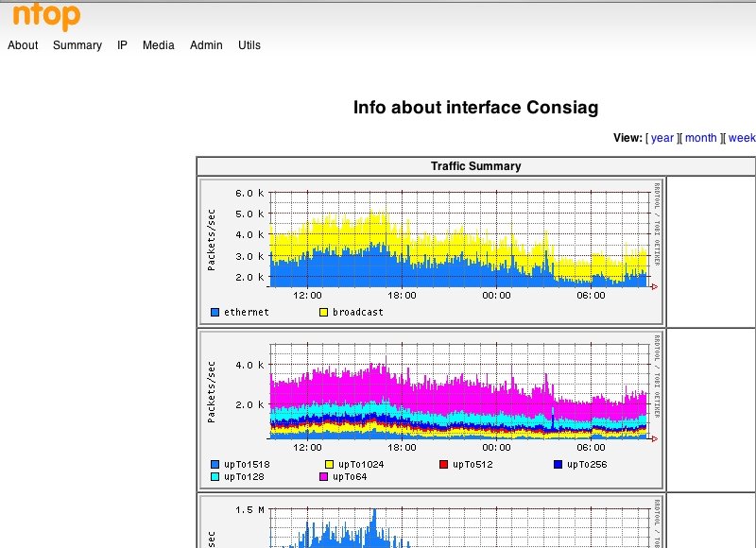Open the Utils menu
The width and height of the screenshot is (756, 548).
coord(249,45)
